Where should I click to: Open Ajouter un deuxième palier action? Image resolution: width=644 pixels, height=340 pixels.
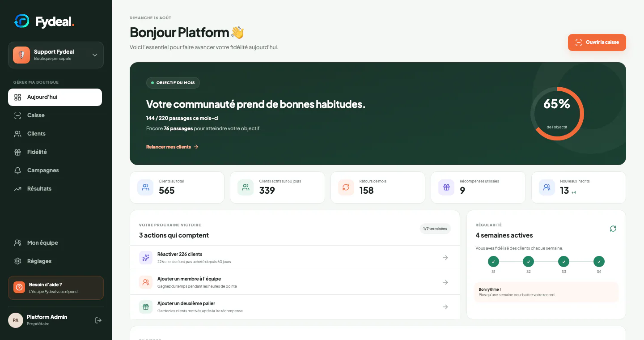tap(295, 307)
